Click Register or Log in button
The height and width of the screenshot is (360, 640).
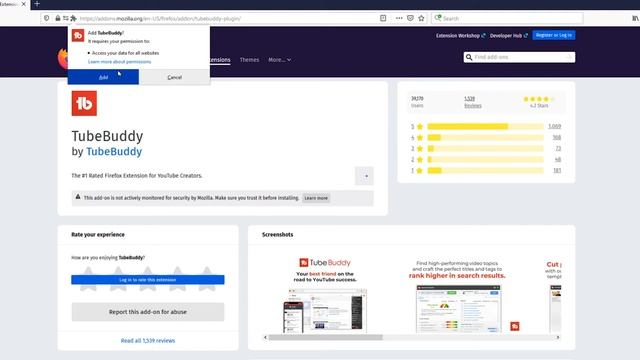(x=554, y=35)
